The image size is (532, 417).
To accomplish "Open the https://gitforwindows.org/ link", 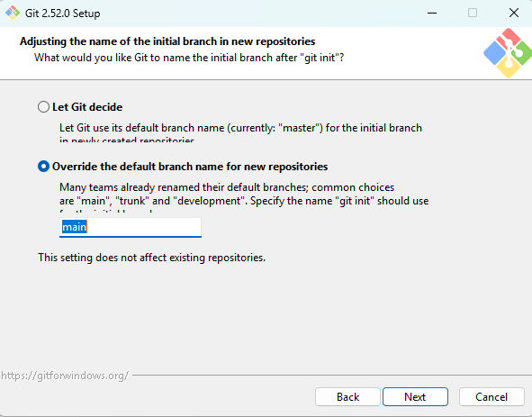I will point(65,376).
